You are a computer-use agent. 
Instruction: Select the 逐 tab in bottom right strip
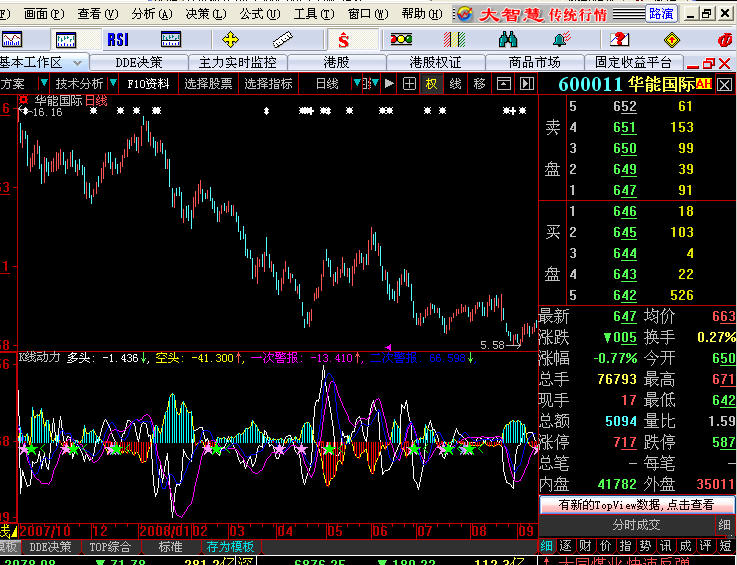click(565, 546)
